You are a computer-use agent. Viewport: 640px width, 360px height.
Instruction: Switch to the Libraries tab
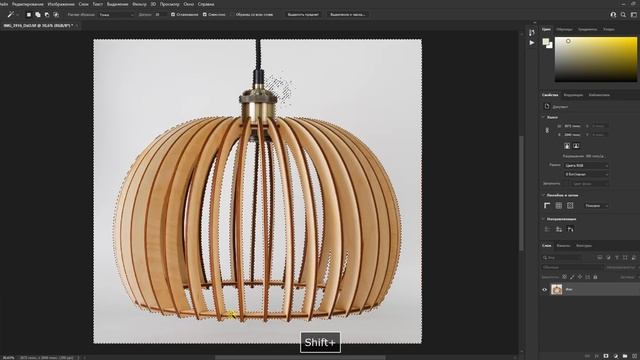(x=599, y=95)
